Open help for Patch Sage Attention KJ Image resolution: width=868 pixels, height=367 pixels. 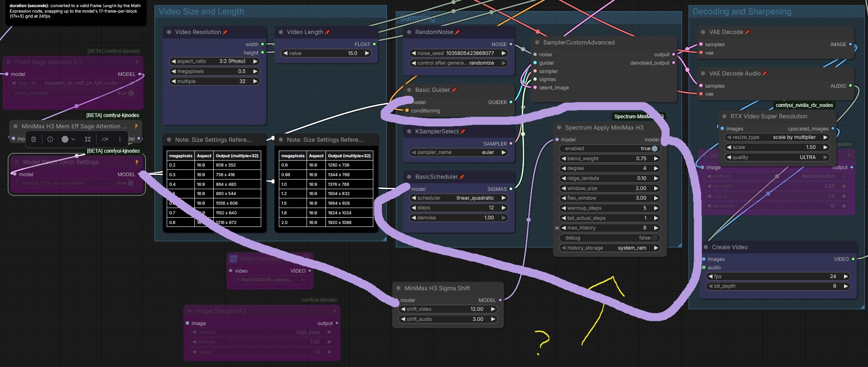tap(137, 62)
